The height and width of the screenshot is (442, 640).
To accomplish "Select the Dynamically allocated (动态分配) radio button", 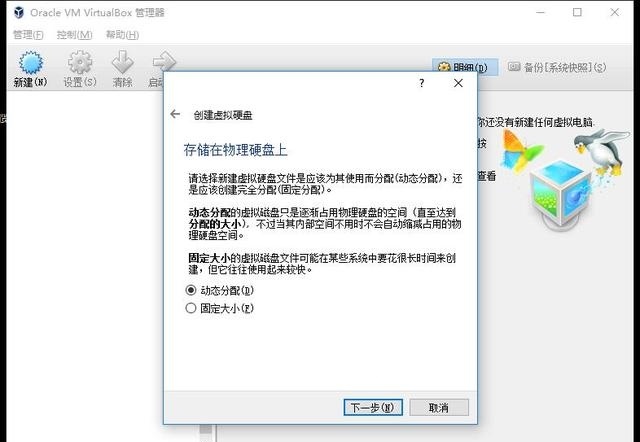I will pos(191,290).
